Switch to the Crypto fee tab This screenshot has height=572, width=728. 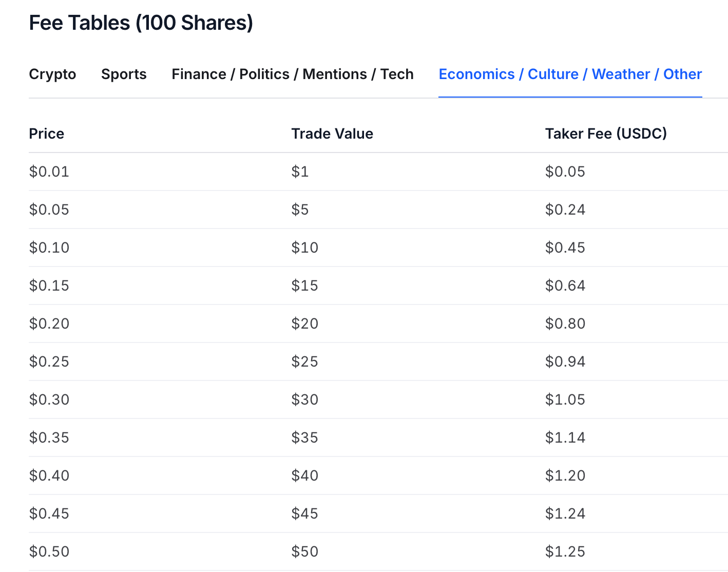(x=52, y=74)
